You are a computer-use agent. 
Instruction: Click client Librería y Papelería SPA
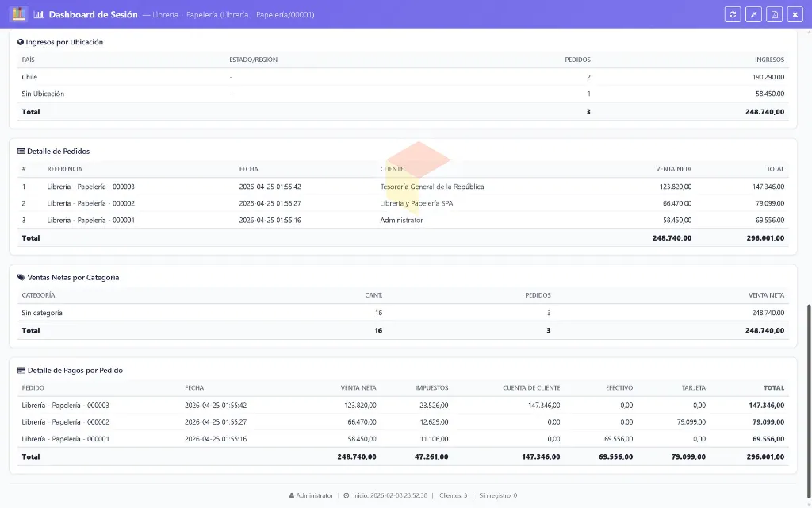pos(416,203)
